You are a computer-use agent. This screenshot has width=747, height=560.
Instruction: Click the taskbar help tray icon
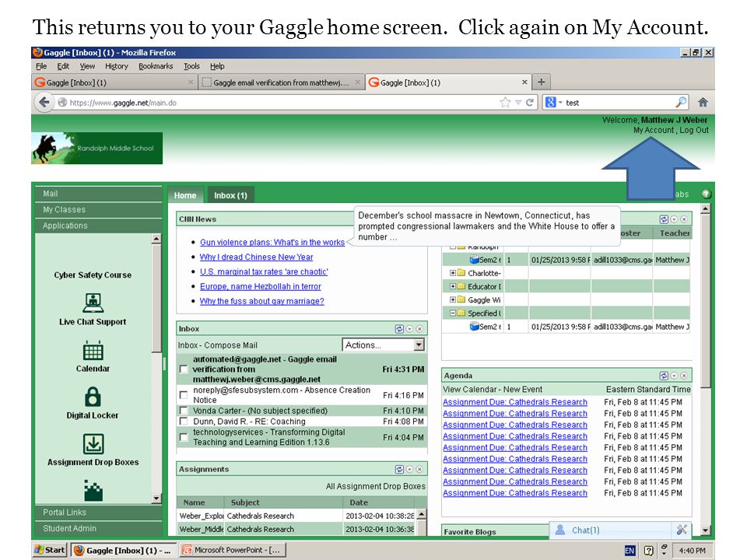click(648, 551)
